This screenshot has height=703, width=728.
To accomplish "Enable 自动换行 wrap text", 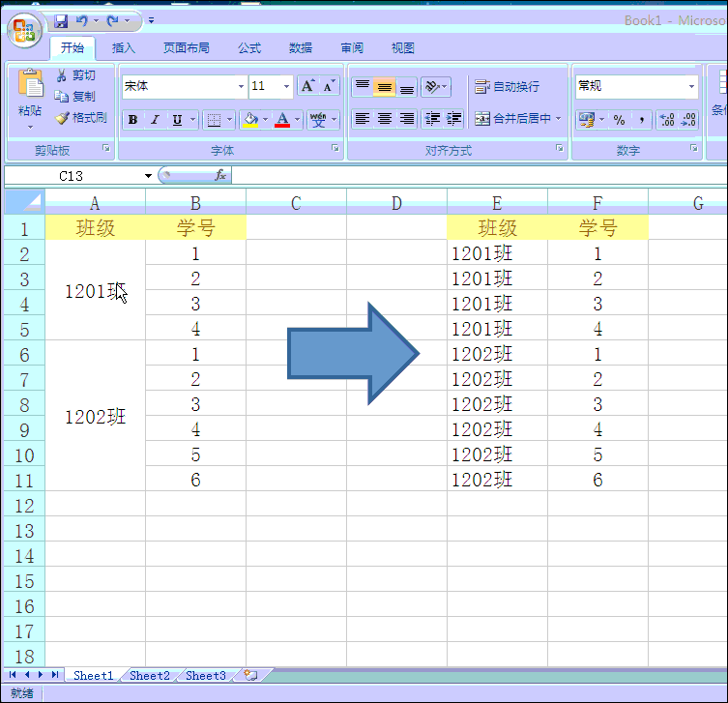I will coord(507,86).
